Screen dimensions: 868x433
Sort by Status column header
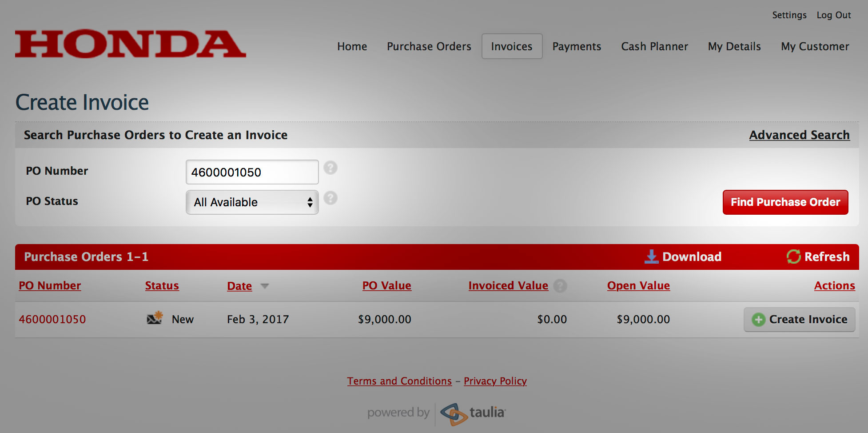(x=162, y=285)
